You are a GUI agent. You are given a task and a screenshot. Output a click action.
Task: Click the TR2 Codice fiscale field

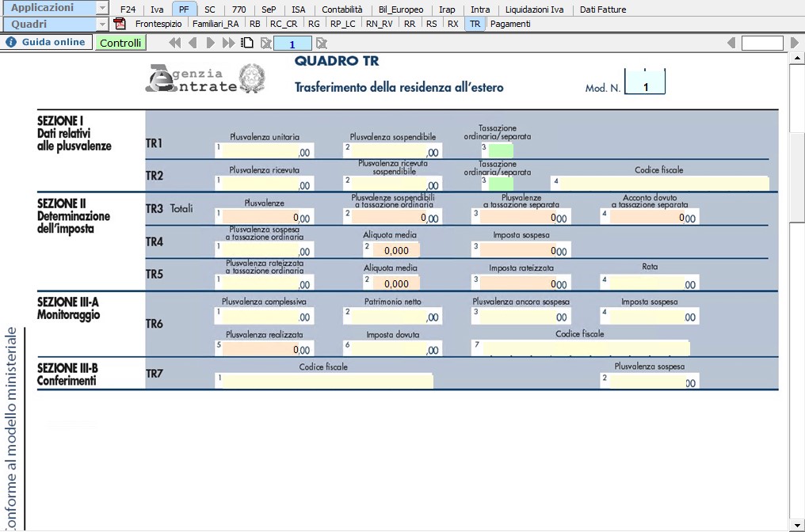coord(664,183)
